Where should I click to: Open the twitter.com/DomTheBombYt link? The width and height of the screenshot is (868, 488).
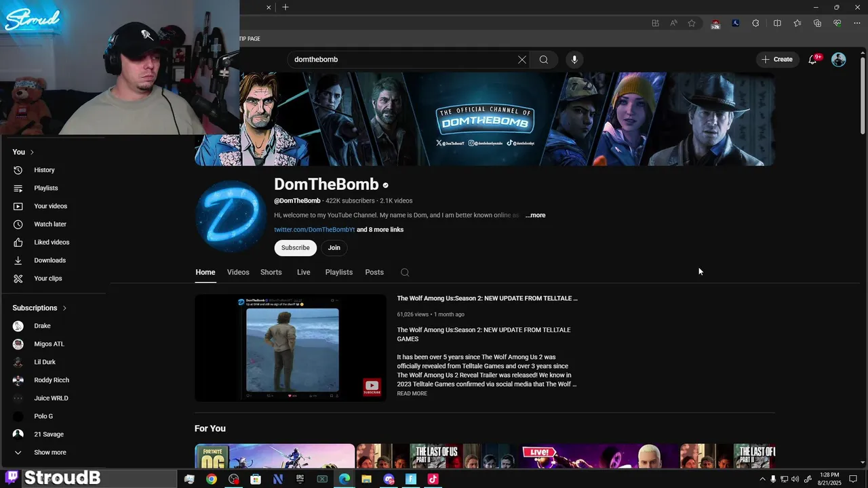pyautogui.click(x=315, y=230)
